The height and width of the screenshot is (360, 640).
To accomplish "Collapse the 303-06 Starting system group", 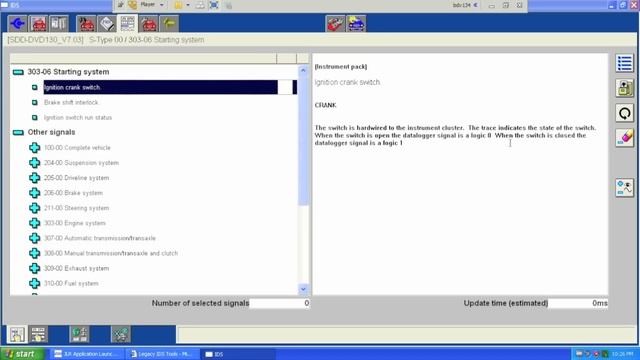I will (18, 72).
